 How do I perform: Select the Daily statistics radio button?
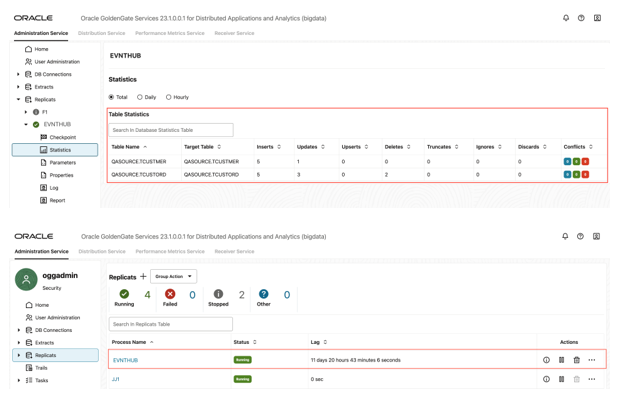[x=140, y=97]
